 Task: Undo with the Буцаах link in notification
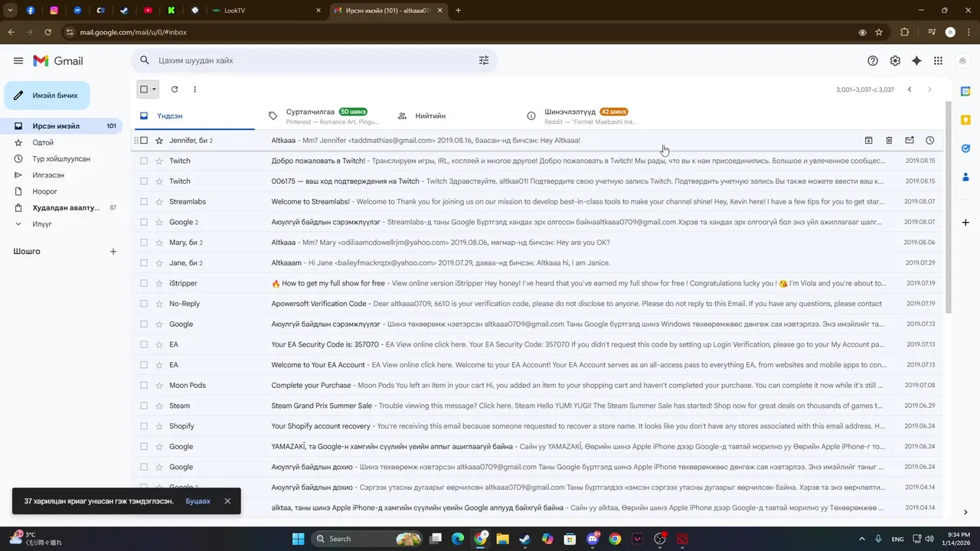click(x=198, y=501)
